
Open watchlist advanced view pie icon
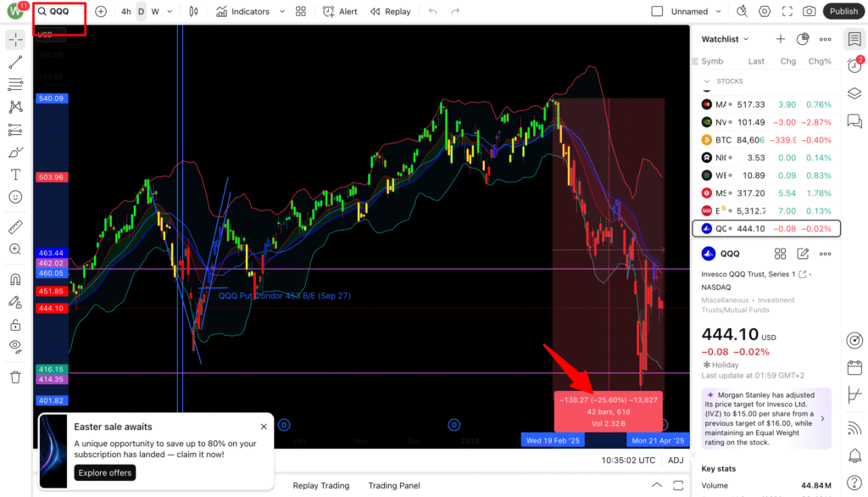pyautogui.click(x=803, y=39)
